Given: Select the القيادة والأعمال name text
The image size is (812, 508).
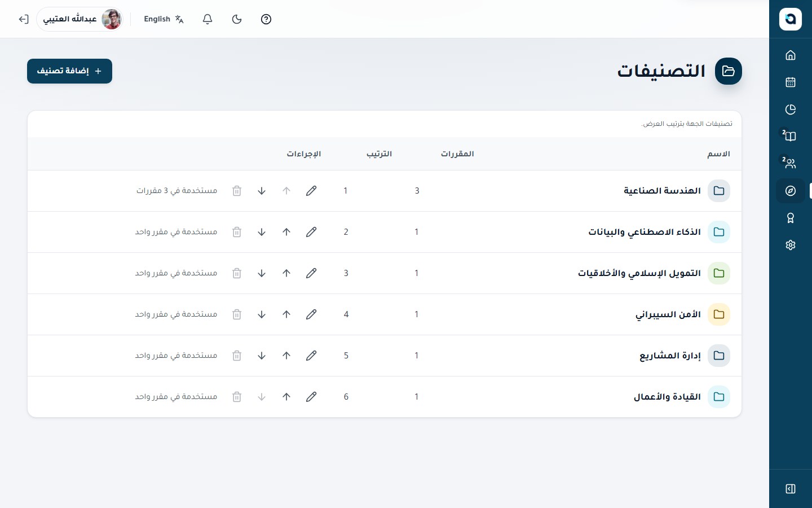Looking at the screenshot, I should pyautogui.click(x=667, y=397).
